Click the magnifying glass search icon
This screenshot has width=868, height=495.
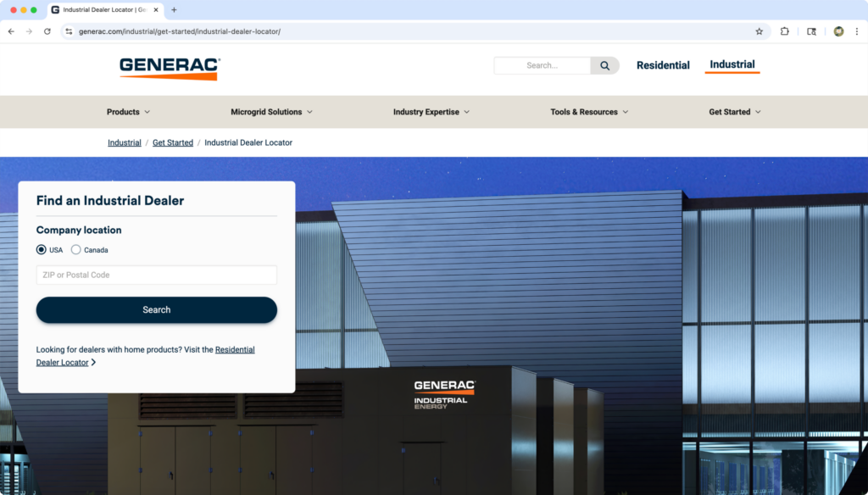pos(605,65)
